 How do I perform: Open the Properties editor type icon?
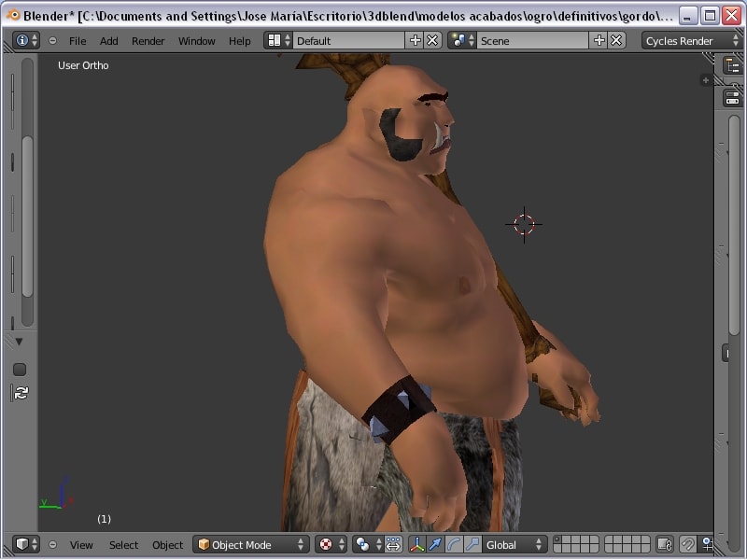733,98
